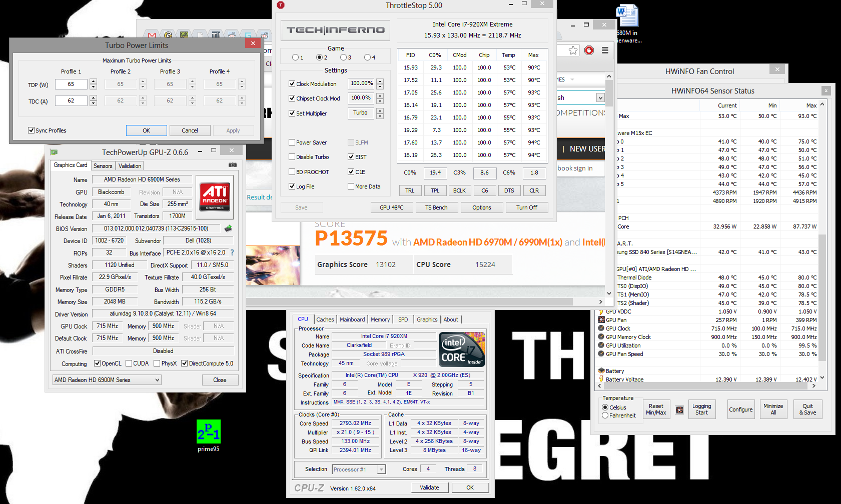
Task: Click the HWiNFO64 horizontal scrollbar track
Action: [x=707, y=386]
